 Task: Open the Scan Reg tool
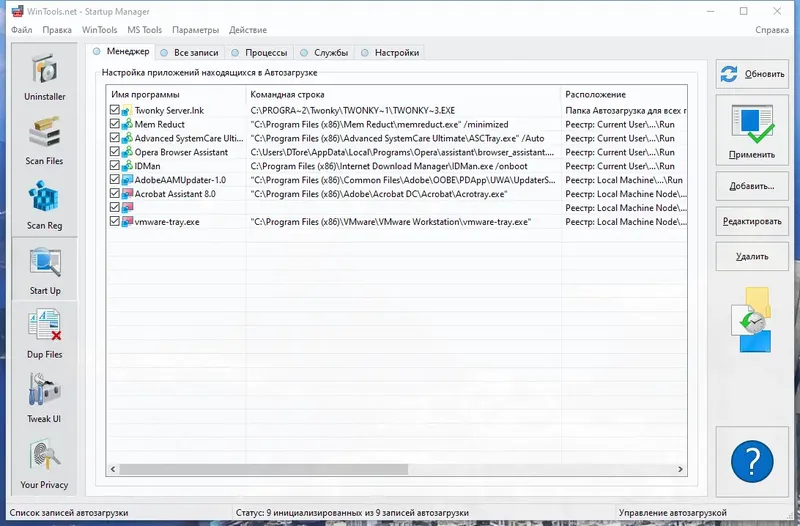pos(45,205)
